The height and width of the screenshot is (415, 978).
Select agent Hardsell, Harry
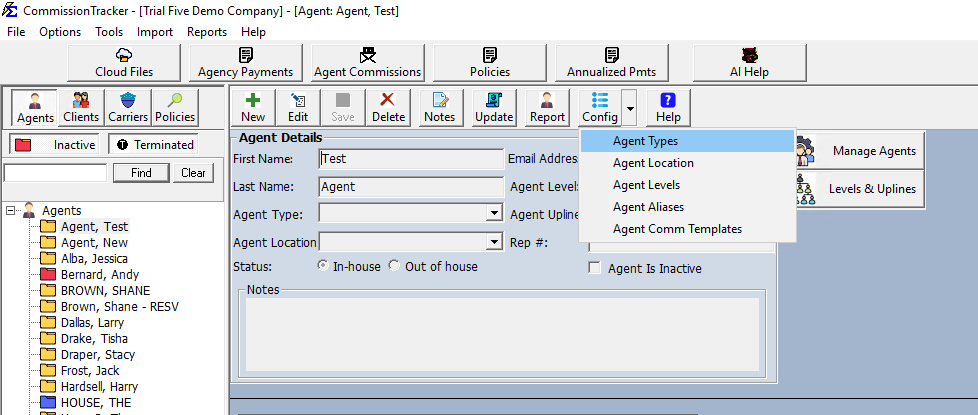point(99,386)
